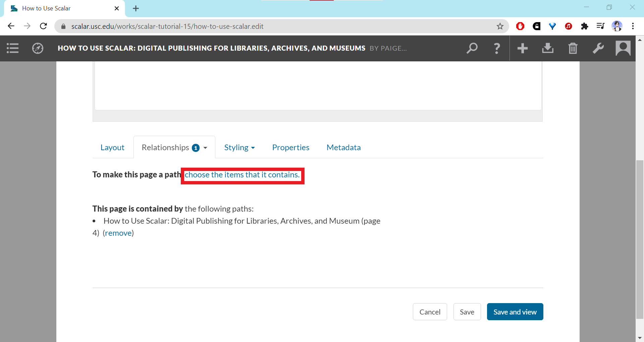
Task: Click the remove link for the path
Action: (x=118, y=233)
